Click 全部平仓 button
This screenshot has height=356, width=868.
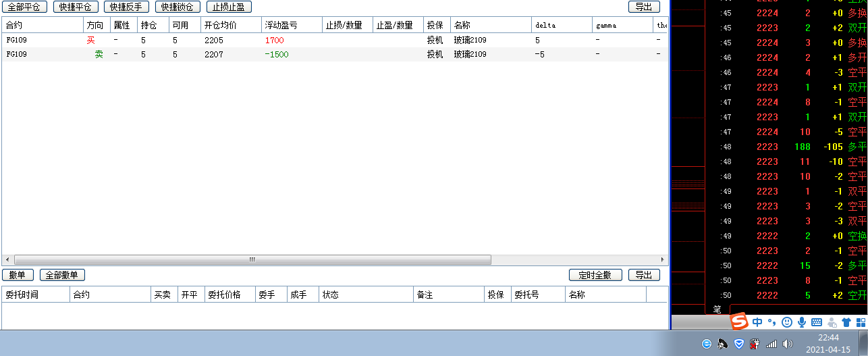pyautogui.click(x=25, y=7)
